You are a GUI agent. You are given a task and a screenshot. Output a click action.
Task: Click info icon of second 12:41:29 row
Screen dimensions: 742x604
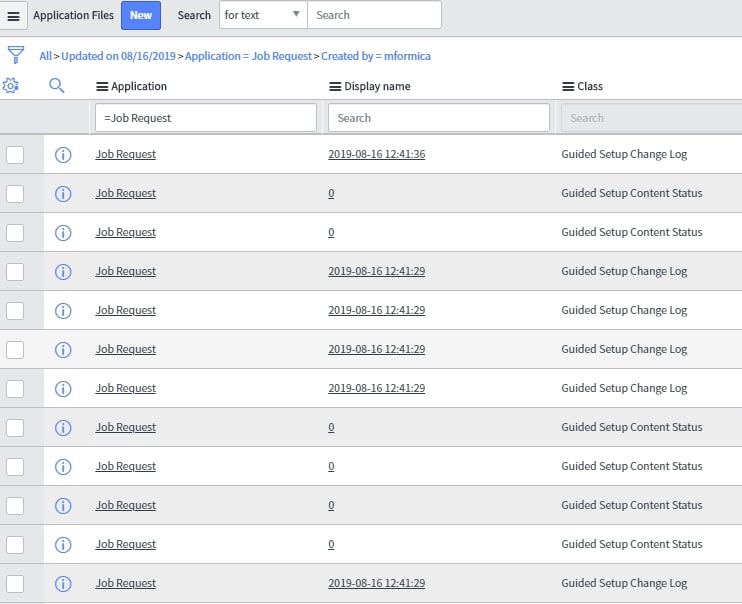point(63,311)
